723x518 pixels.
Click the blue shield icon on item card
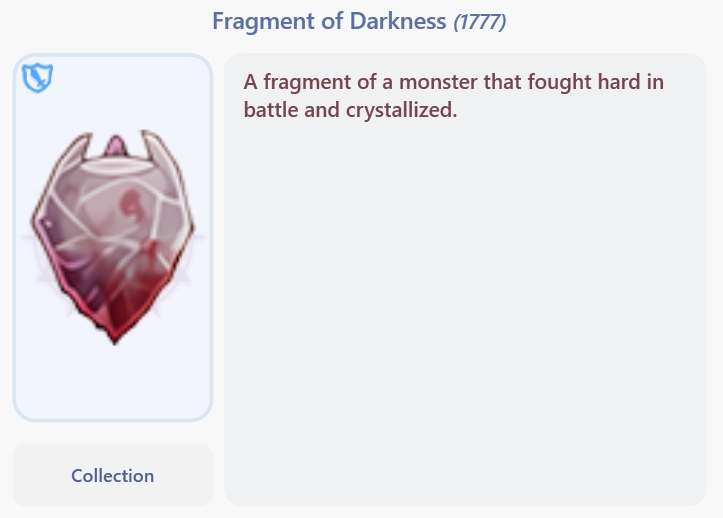(38, 78)
